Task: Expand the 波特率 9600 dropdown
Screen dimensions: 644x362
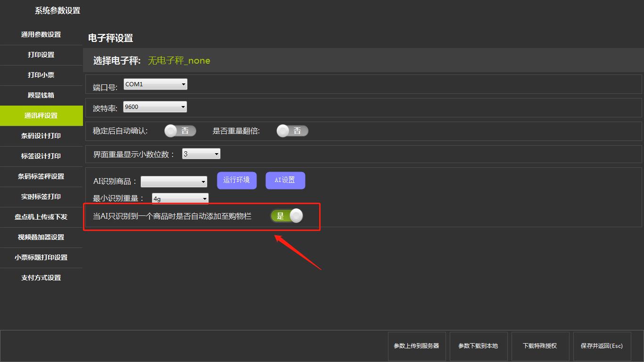Action: pyautogui.click(x=155, y=107)
